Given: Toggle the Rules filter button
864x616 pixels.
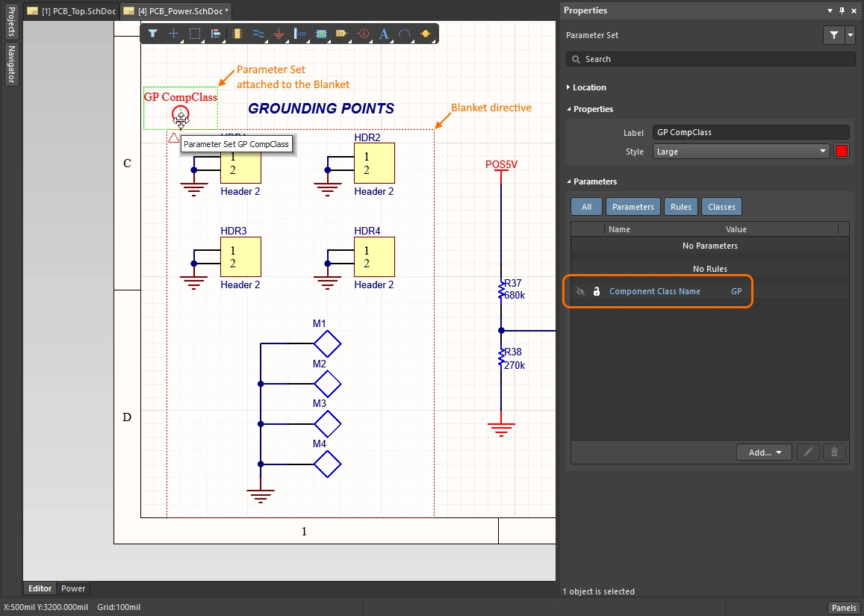Looking at the screenshot, I should (680, 207).
